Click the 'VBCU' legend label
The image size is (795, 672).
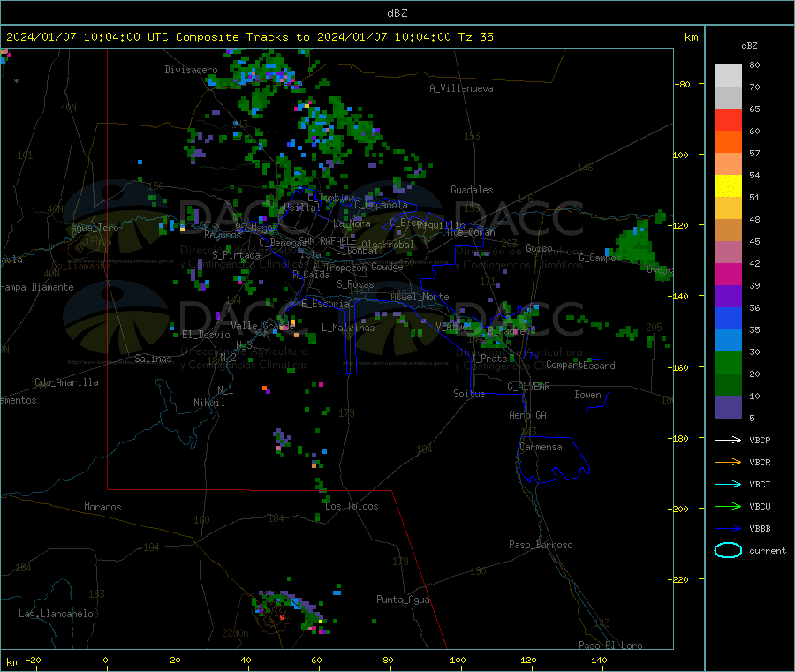point(760,506)
